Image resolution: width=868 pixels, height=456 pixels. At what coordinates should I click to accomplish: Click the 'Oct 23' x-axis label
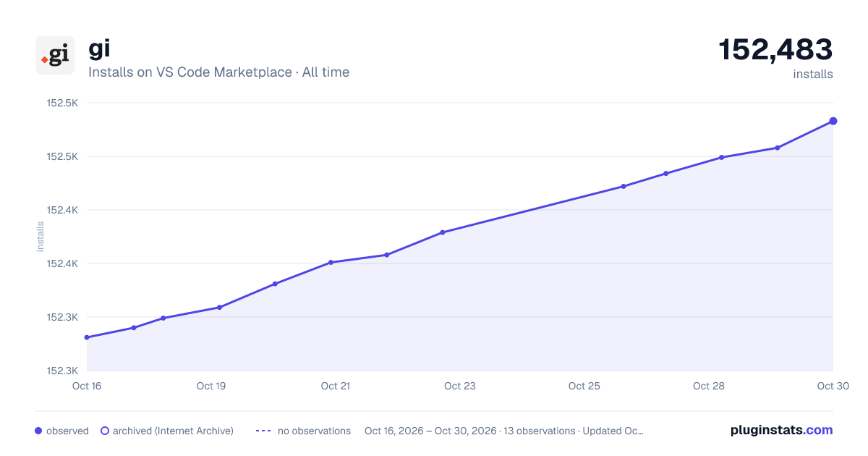460,386
